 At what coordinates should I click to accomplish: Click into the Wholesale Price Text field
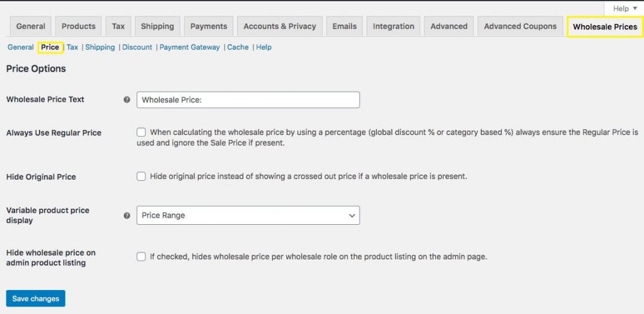tap(248, 100)
